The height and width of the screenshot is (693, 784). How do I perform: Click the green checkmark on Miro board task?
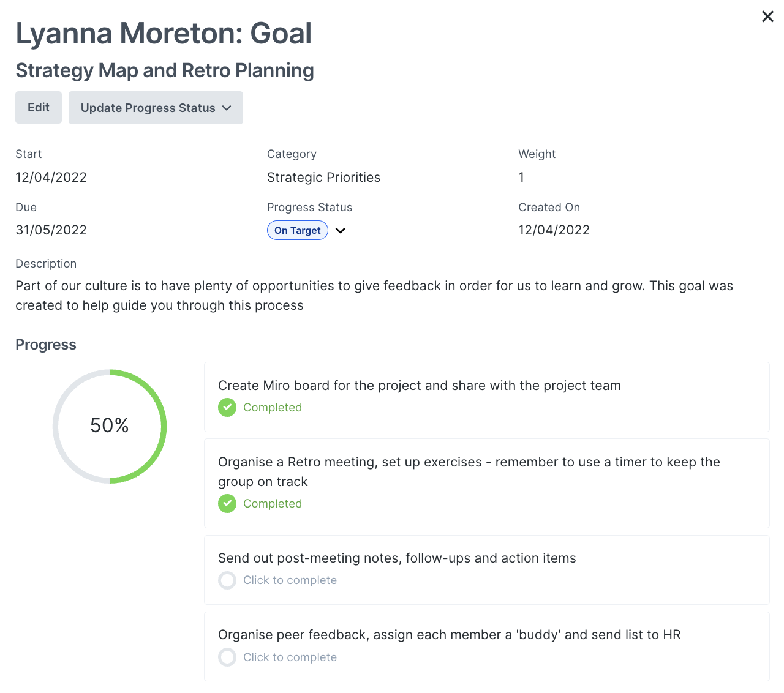tap(227, 407)
